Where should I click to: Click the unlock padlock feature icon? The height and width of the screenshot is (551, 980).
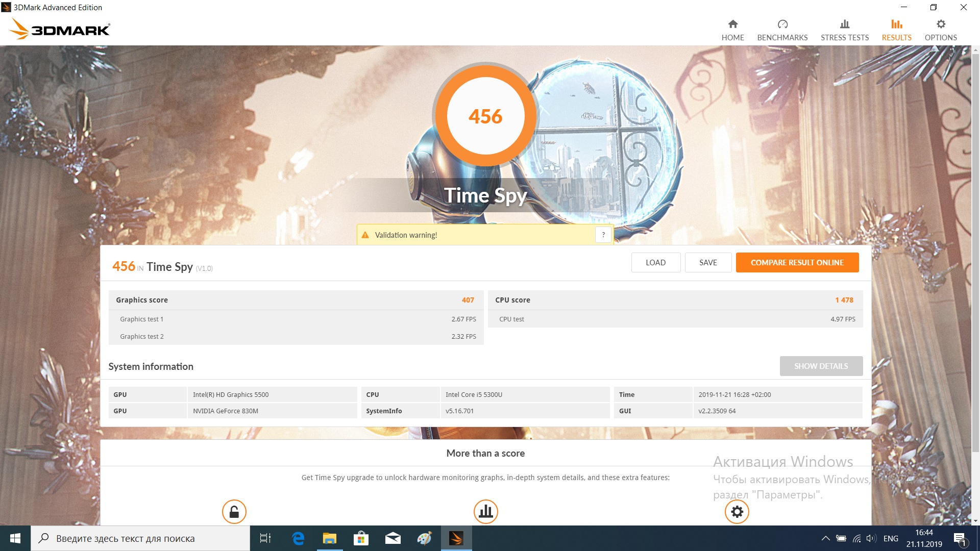tap(234, 511)
